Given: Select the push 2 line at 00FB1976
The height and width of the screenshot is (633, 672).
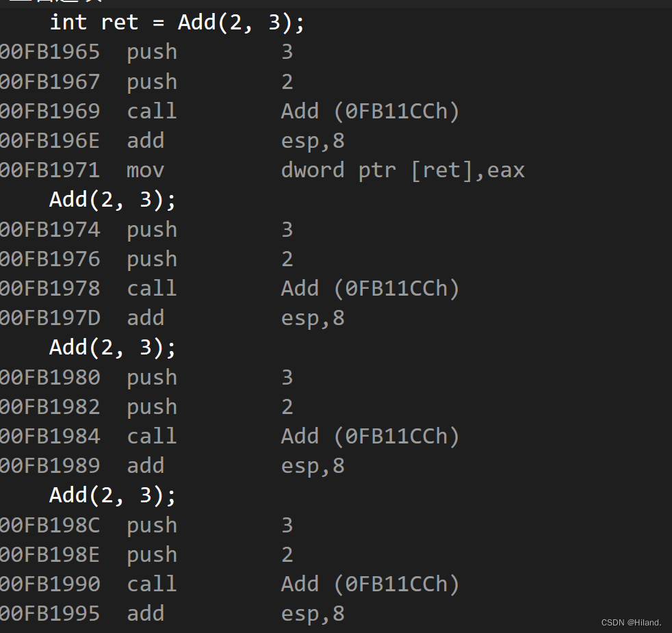Looking at the screenshot, I should (x=152, y=259).
